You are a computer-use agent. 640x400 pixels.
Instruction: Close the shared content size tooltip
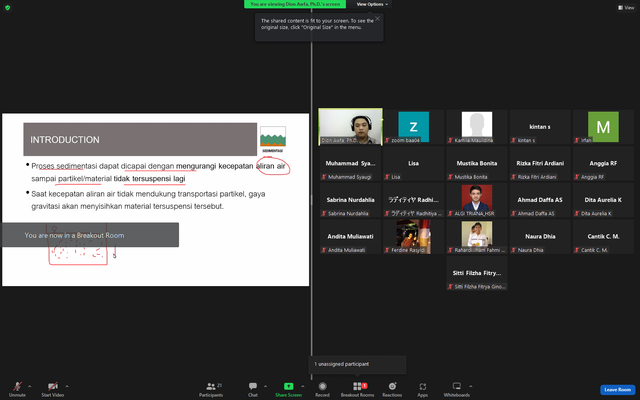(x=378, y=18)
